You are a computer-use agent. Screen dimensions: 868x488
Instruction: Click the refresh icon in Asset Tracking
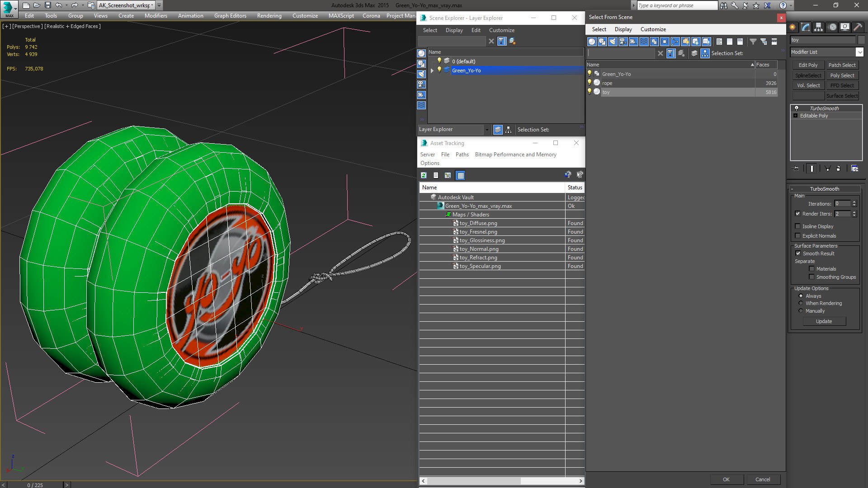tap(424, 175)
